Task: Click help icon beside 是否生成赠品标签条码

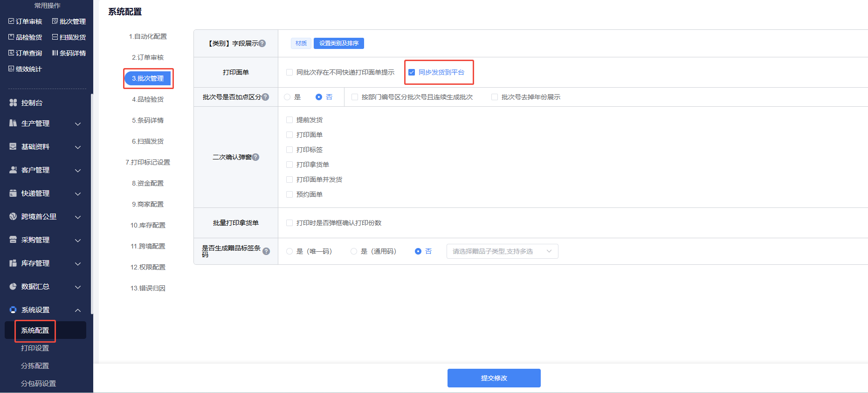Action: coord(266,251)
